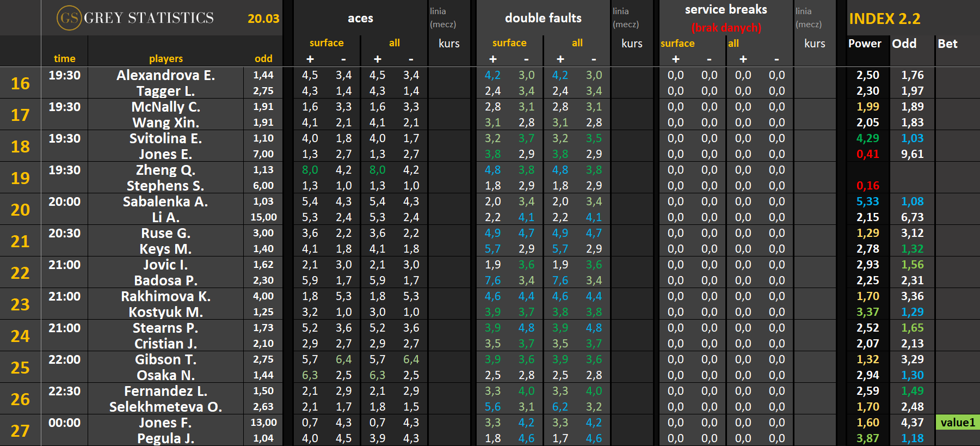Viewport: 980px width, 446px height.
Task: Select player Sabalenka A.
Action: pos(165,201)
